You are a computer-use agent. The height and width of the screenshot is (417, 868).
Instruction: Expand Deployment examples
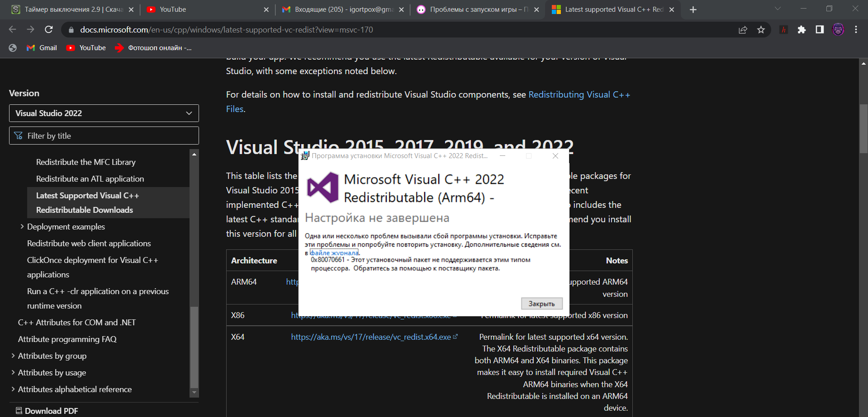tap(66, 226)
